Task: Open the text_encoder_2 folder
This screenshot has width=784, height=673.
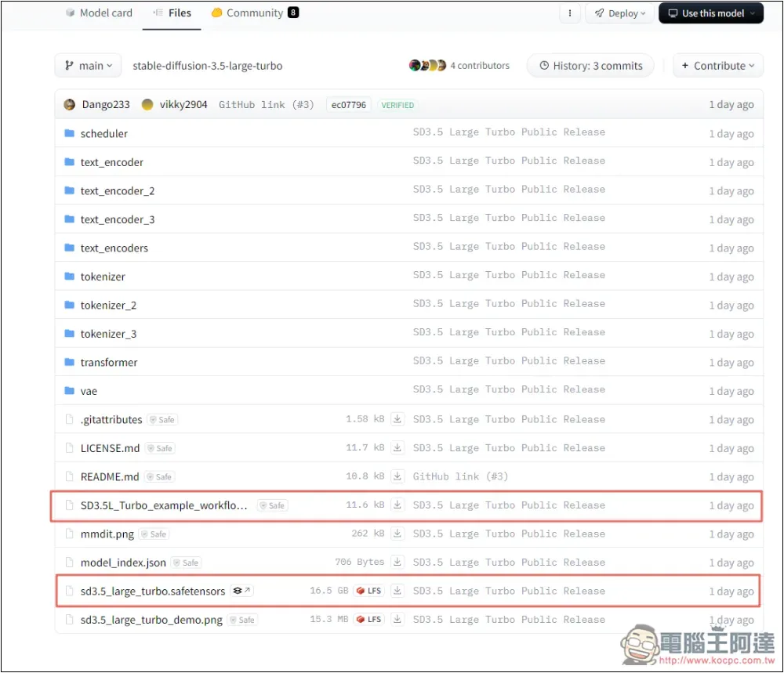Action: (x=118, y=191)
